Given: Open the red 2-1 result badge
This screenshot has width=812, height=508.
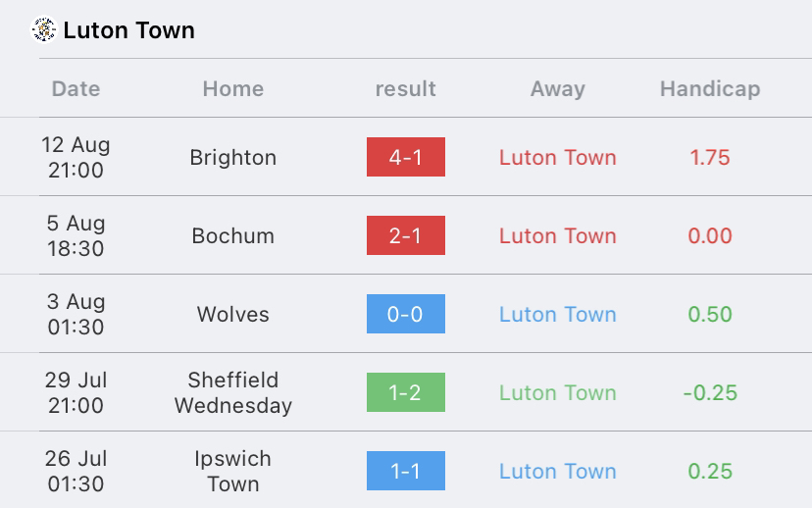Looking at the screenshot, I should tap(405, 235).
